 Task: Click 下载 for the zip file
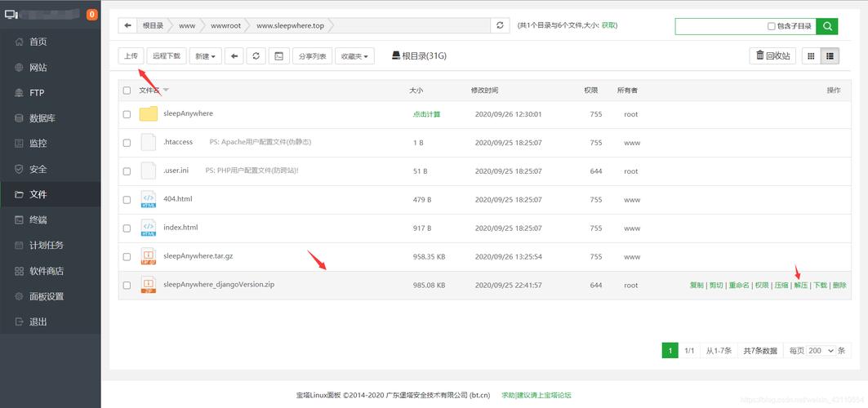(x=820, y=286)
